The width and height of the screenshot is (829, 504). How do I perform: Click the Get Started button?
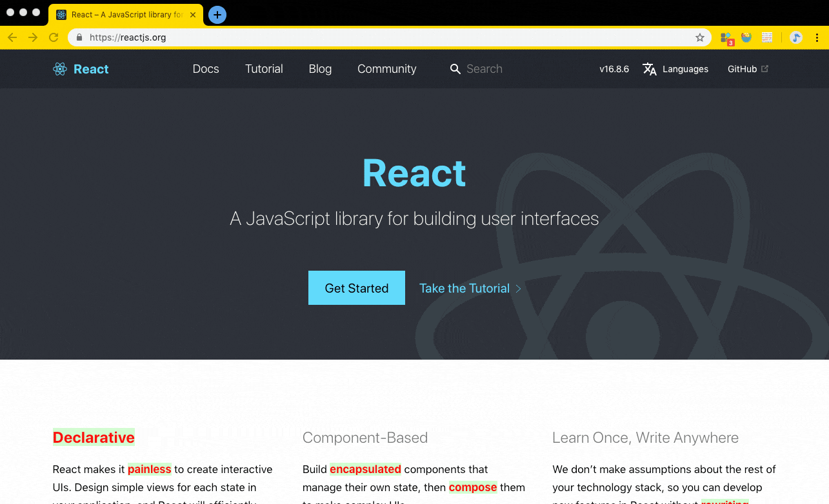[x=357, y=288]
